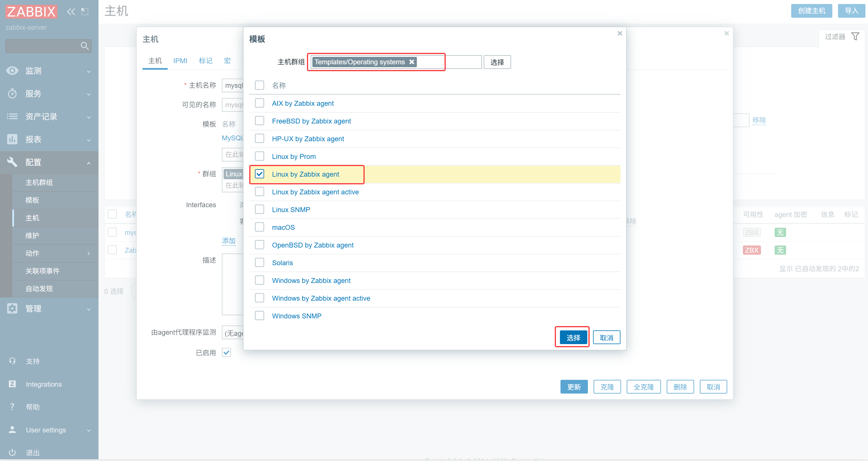Switch to the 标记 tags tab
The height and width of the screenshot is (461, 868).
tap(206, 61)
